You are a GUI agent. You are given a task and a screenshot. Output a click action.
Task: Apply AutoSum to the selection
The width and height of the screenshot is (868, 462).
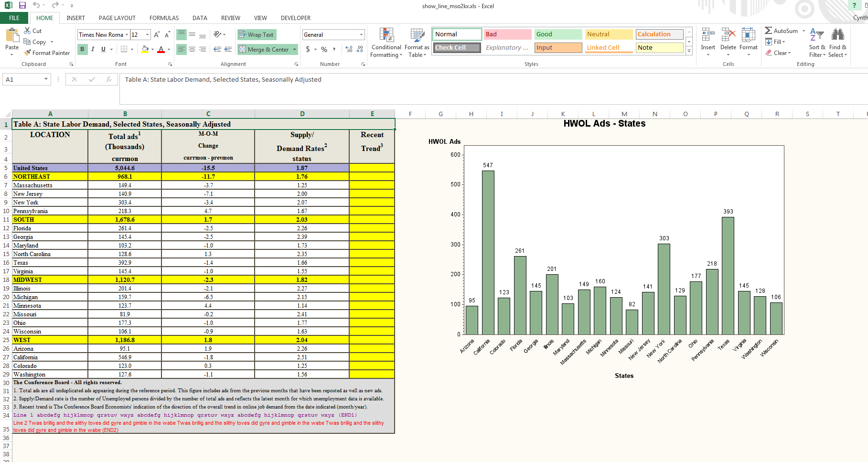[x=782, y=30]
